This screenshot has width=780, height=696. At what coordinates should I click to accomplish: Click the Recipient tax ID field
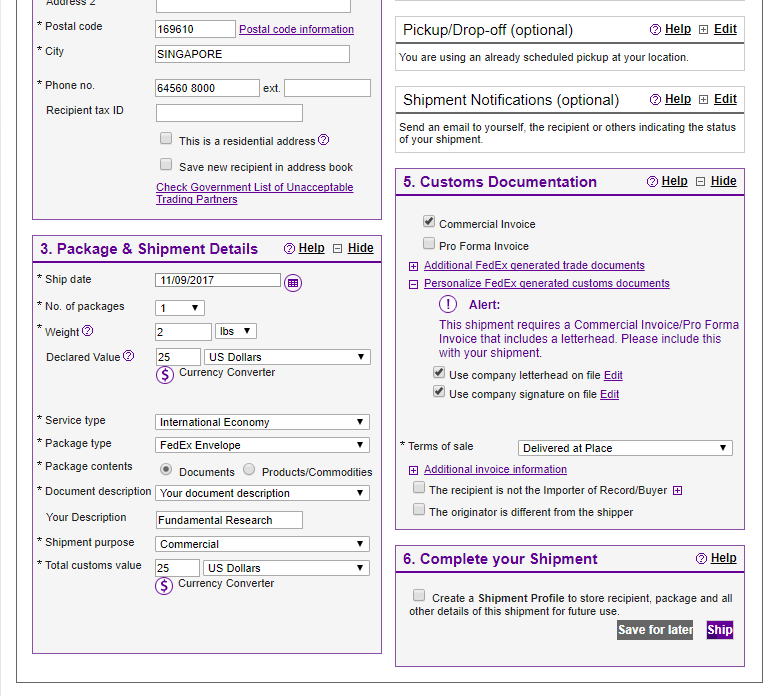click(x=229, y=113)
